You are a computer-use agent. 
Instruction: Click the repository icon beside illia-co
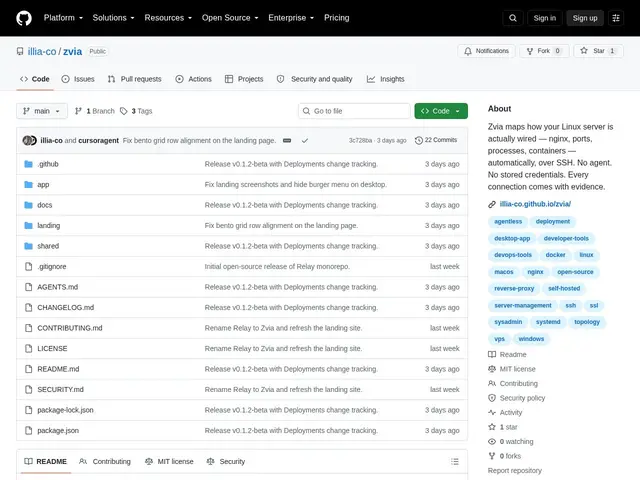[x=20, y=51]
